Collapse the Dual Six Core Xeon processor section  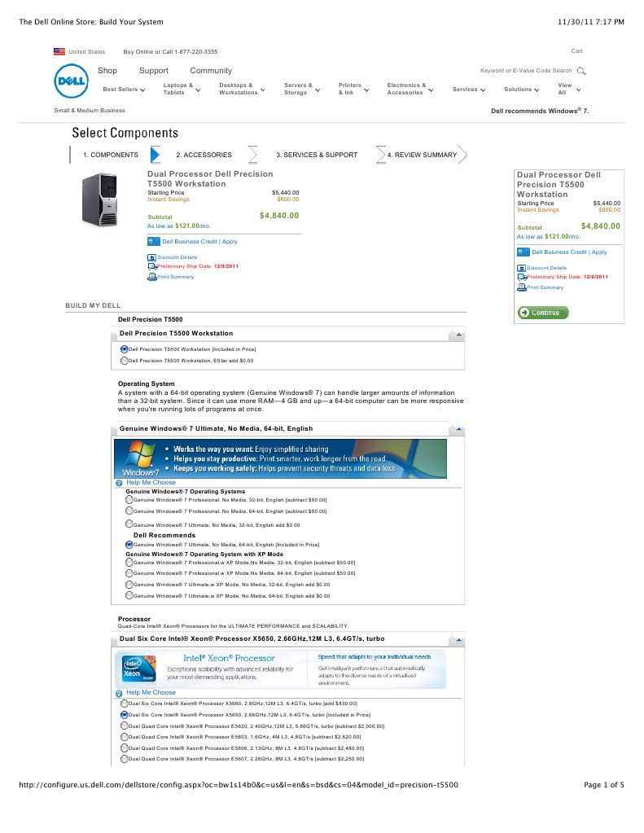click(458, 640)
